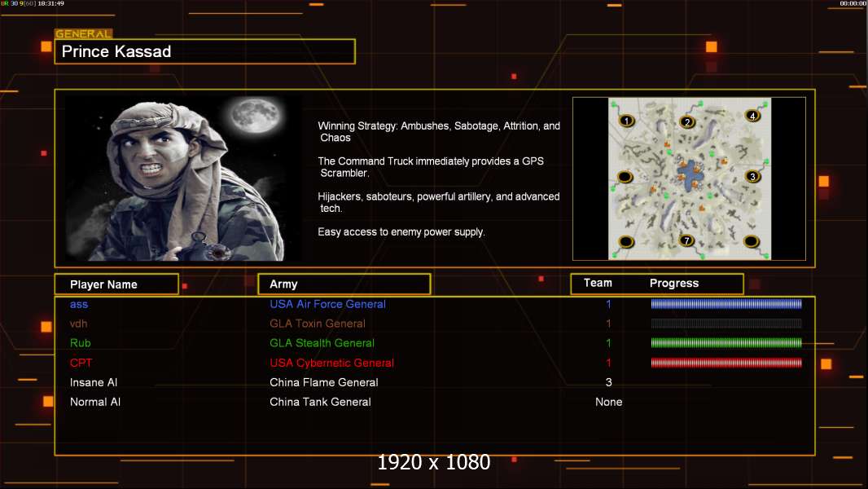Click start position 1 on the minimap
This screenshot has width=868, height=489.
tap(627, 120)
